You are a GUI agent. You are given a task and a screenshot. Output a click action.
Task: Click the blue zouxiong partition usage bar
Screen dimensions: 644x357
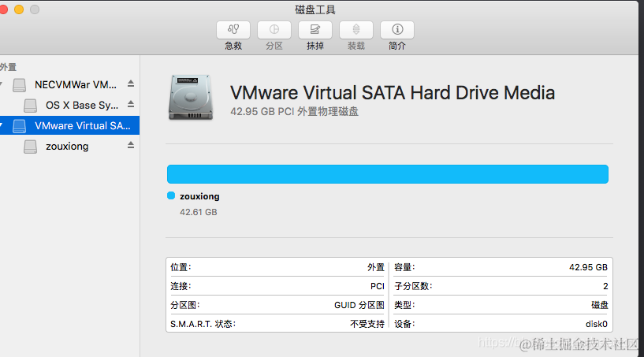click(387, 174)
